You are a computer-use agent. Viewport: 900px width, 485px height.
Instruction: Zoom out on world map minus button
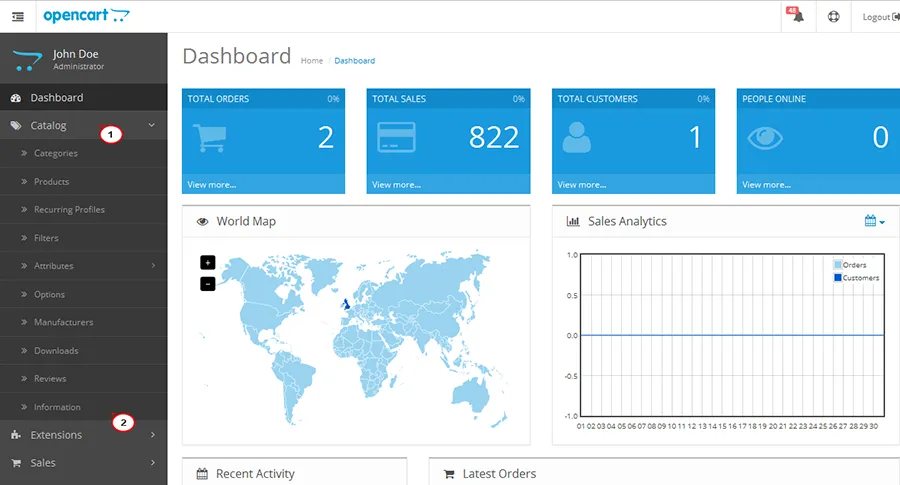point(208,284)
